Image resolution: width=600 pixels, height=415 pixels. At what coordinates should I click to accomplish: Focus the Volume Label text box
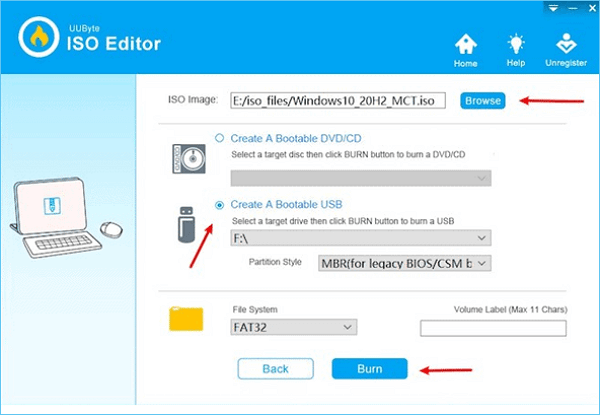(493, 327)
